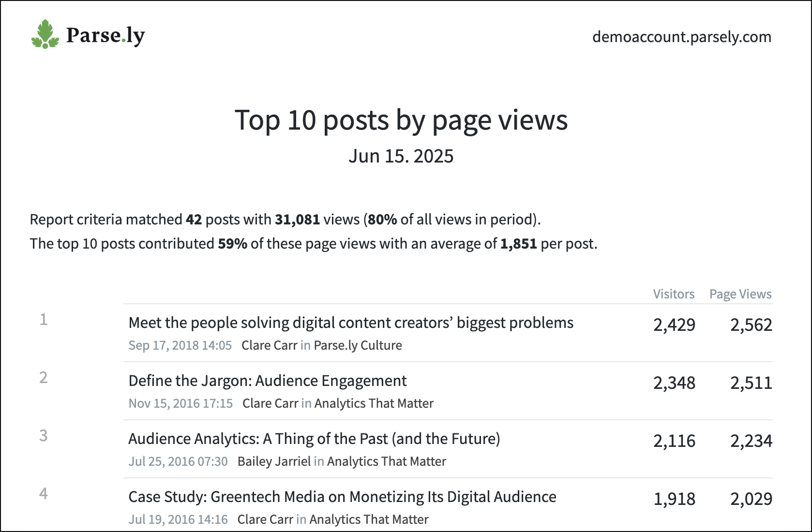This screenshot has height=532, width=812.
Task: Click the Page Views column header
Action: point(740,294)
